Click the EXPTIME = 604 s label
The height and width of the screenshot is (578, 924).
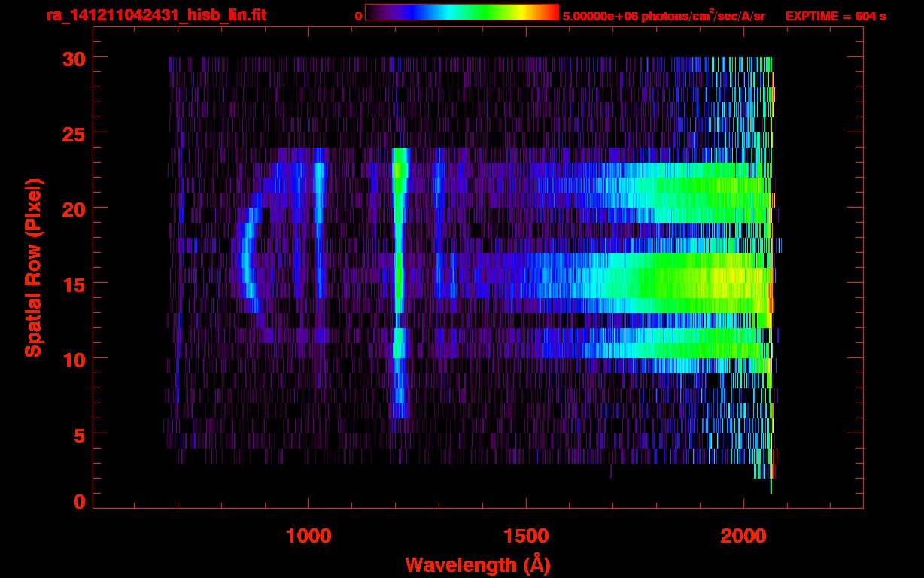835,15
